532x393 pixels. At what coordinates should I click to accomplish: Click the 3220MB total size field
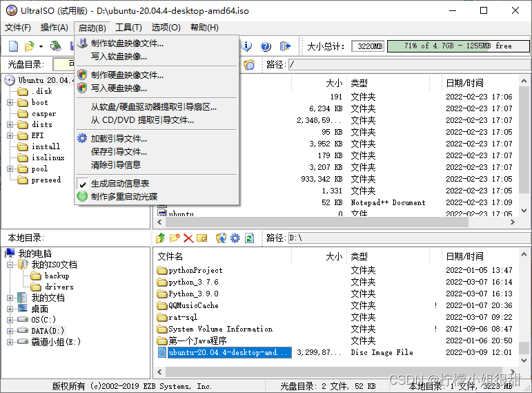[368, 46]
